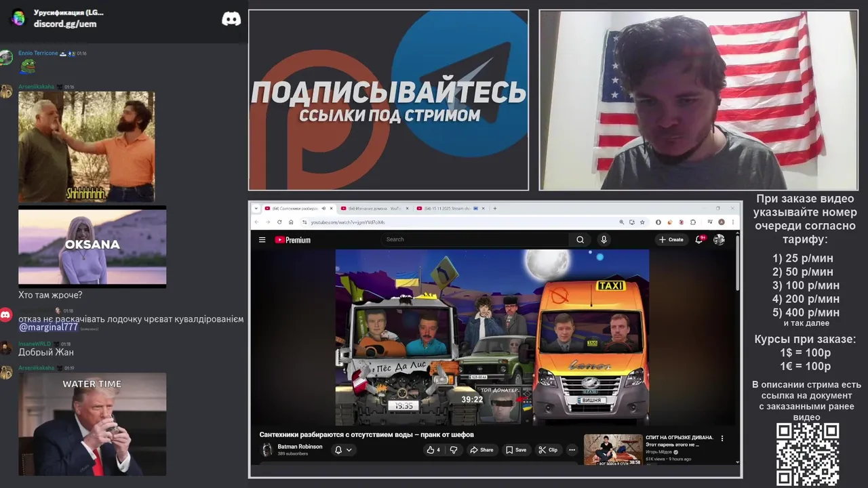Image resolution: width=868 pixels, height=488 pixels.
Task: Open the browser home page
Action: click(x=291, y=222)
